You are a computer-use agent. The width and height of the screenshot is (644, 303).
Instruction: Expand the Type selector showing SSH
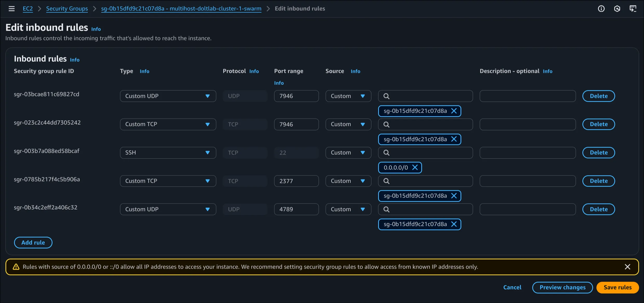click(x=168, y=153)
